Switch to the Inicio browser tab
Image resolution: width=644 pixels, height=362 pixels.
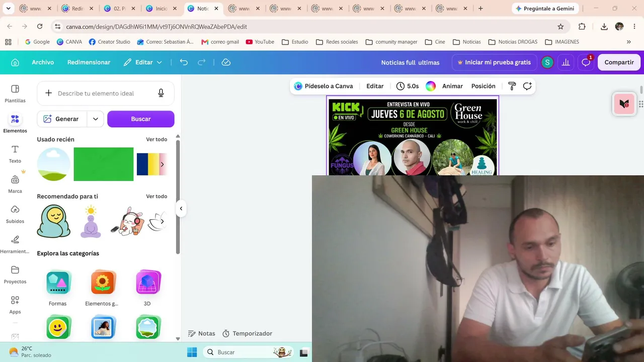pyautogui.click(x=162, y=9)
